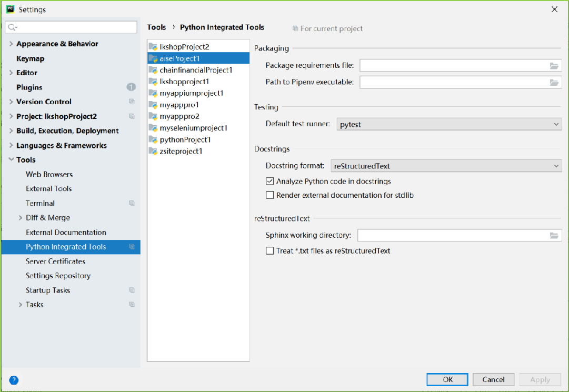Image resolution: width=569 pixels, height=392 pixels.
Task: Open the Terminal settings page
Action: [x=40, y=203]
